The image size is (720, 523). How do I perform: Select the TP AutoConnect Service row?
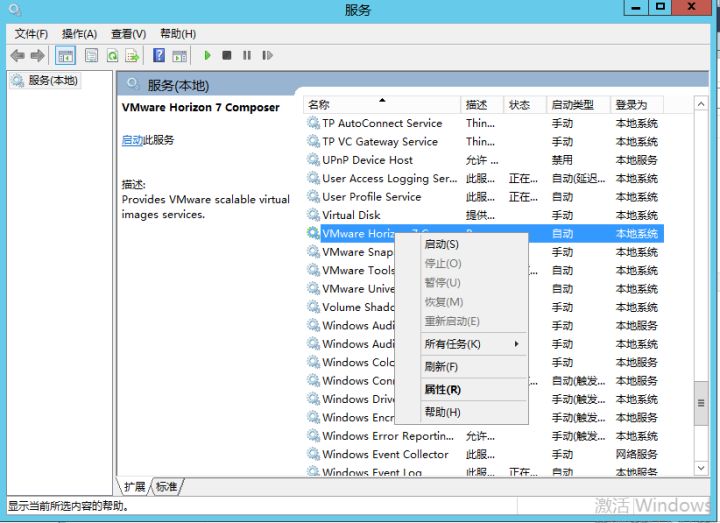484,123
